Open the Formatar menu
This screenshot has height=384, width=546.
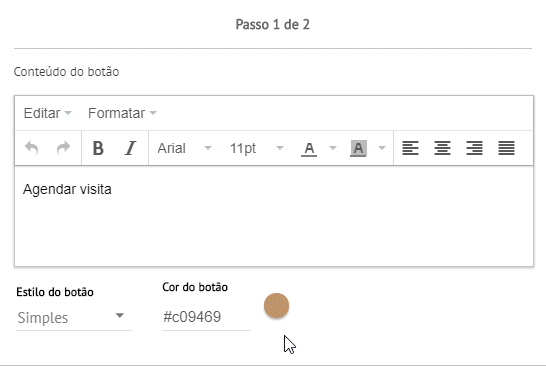pyautogui.click(x=122, y=113)
